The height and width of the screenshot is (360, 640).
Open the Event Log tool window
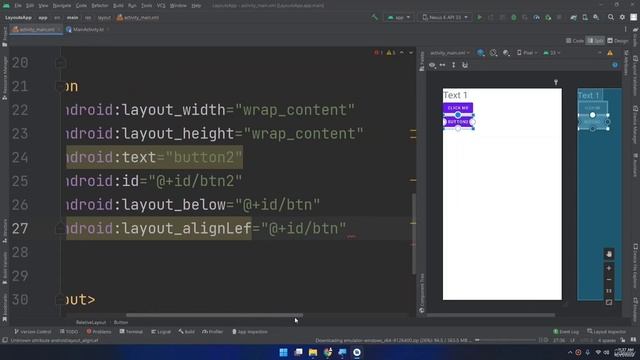pos(566,332)
